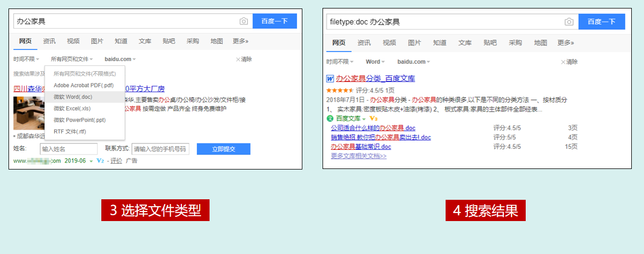Click the star rating above 评分:4.5/5 1页

click(340, 90)
